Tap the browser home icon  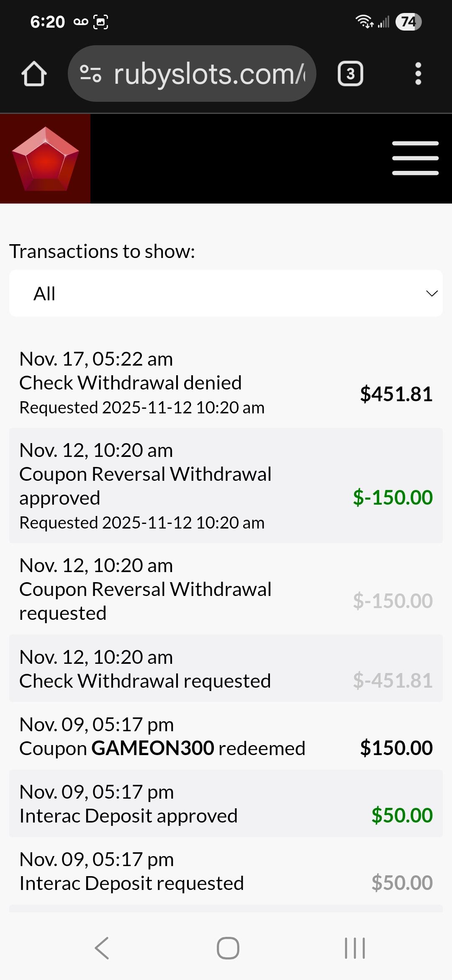(34, 74)
